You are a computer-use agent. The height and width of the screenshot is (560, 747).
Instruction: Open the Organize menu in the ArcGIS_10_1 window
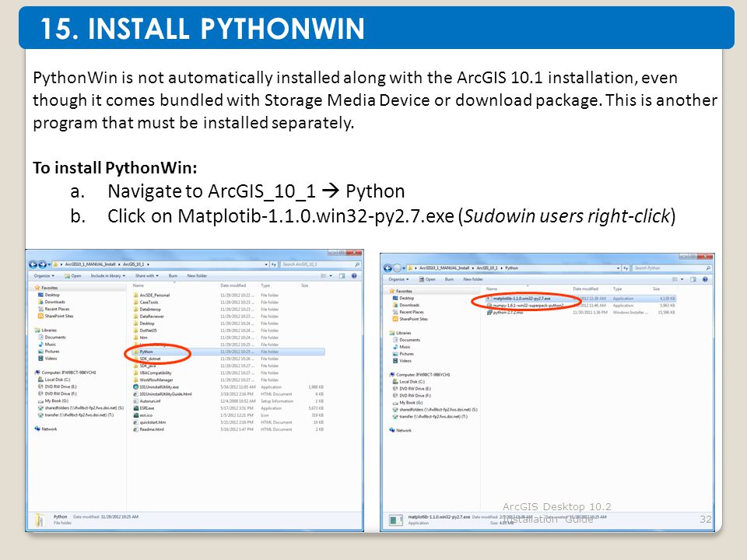pos(44,275)
